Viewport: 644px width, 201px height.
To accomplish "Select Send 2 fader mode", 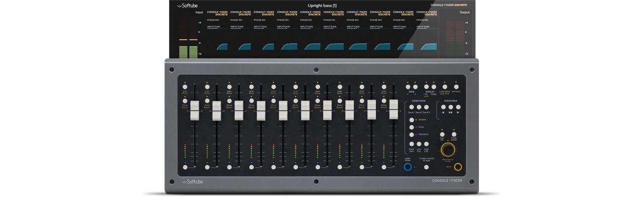I will [x=419, y=107].
